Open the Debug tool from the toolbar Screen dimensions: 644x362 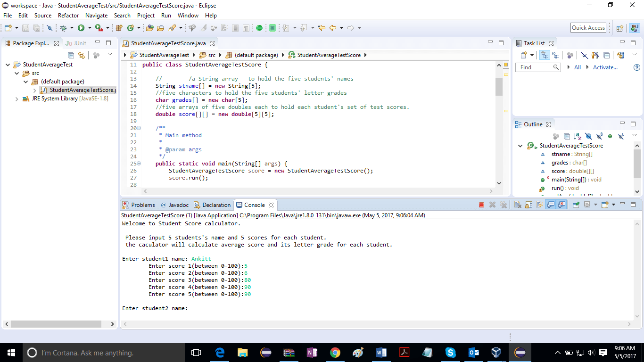point(64,27)
